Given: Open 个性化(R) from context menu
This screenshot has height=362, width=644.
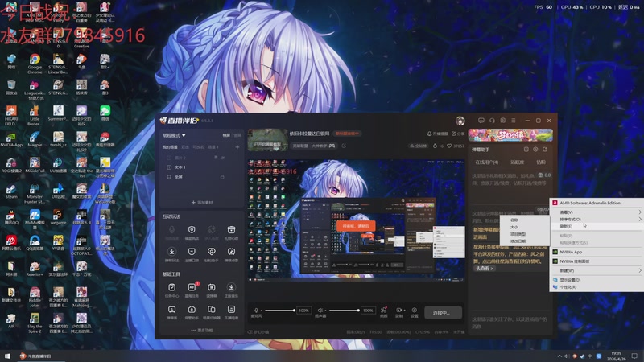Looking at the screenshot, I should tap(597, 287).
